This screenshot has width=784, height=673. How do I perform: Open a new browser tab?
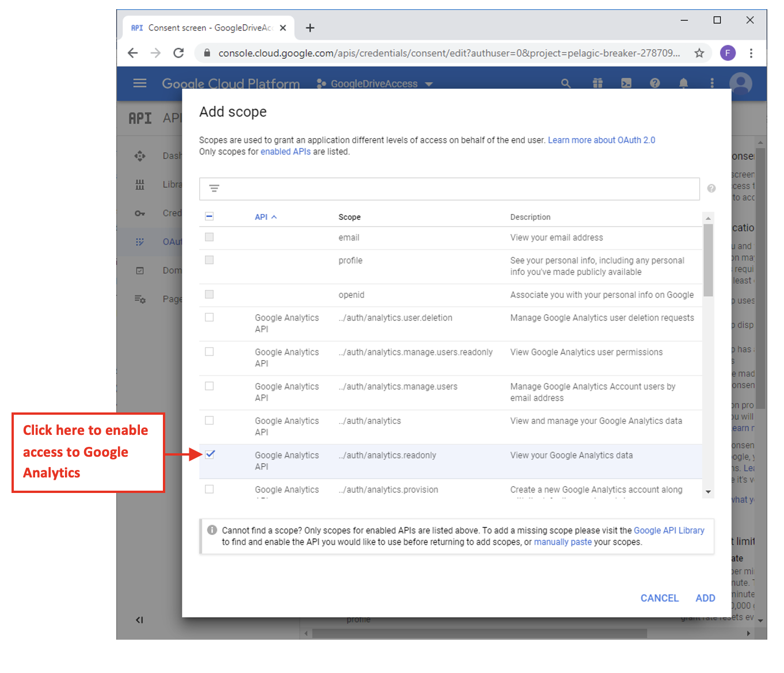(x=310, y=28)
